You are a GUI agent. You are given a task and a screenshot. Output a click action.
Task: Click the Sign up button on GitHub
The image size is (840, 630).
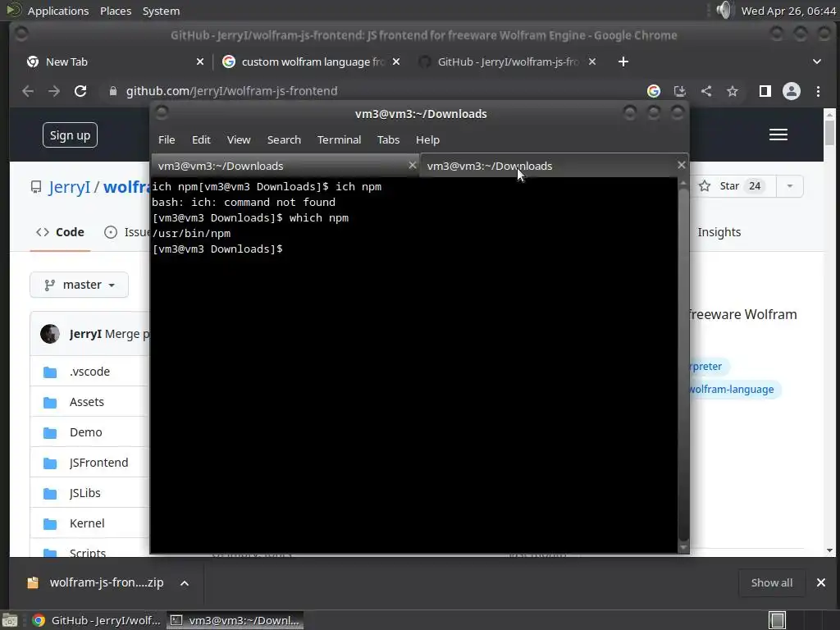71,135
